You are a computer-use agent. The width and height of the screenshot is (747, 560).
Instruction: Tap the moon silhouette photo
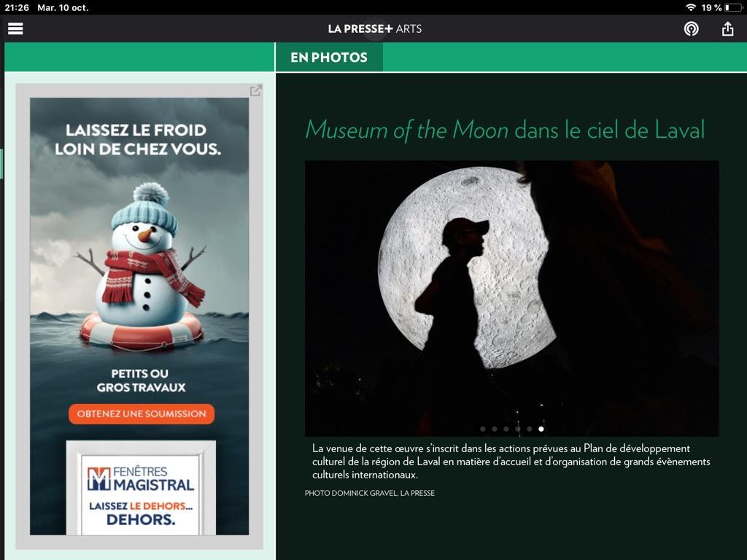point(511,298)
